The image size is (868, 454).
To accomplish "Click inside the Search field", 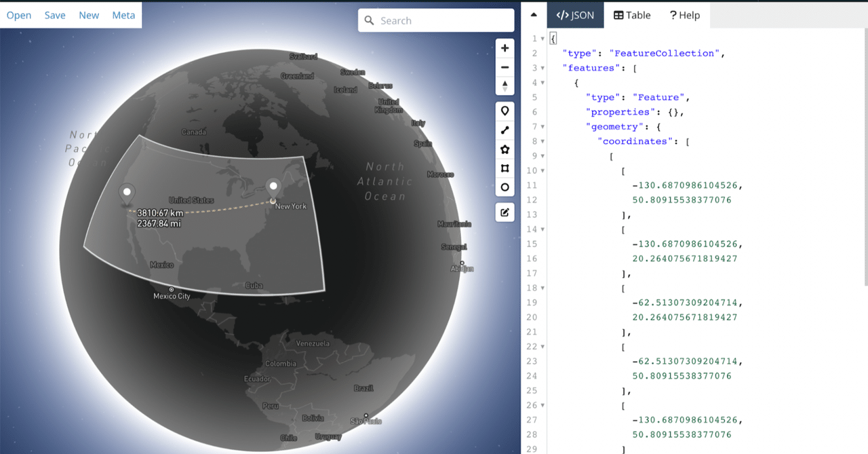I will coord(436,20).
